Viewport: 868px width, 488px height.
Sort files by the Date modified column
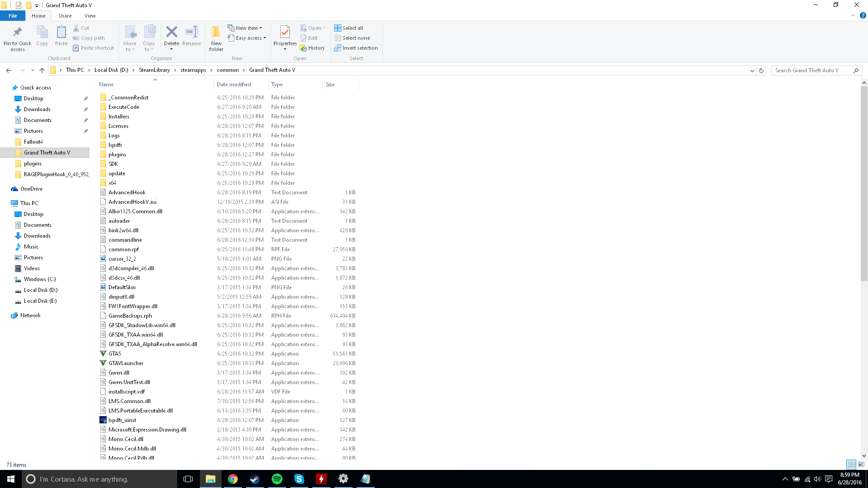[234, 84]
